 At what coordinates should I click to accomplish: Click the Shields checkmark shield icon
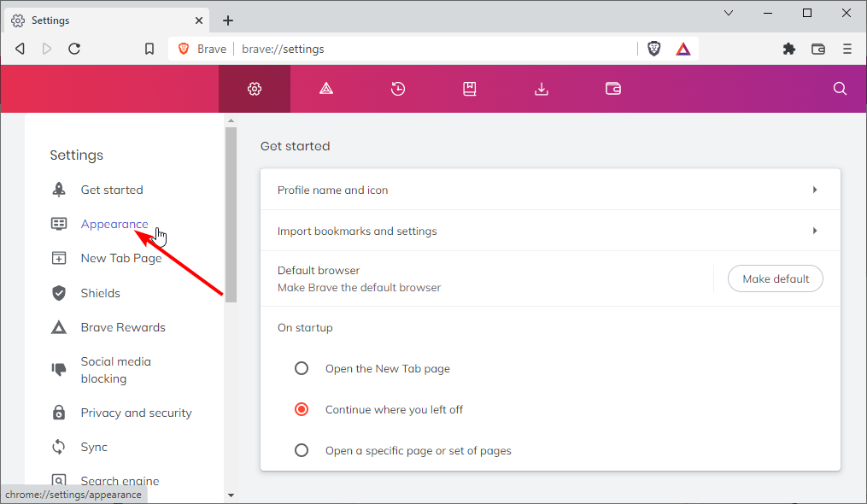[59, 293]
